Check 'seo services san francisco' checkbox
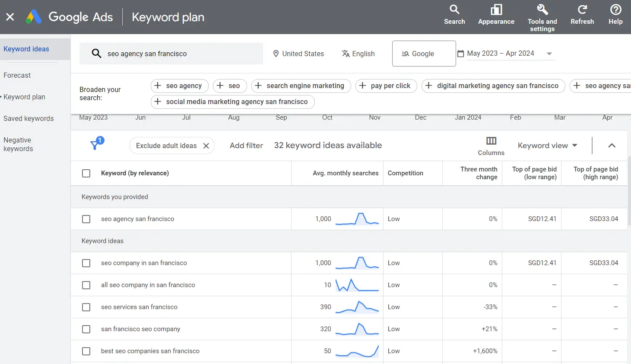The width and height of the screenshot is (631, 364). pos(86,307)
